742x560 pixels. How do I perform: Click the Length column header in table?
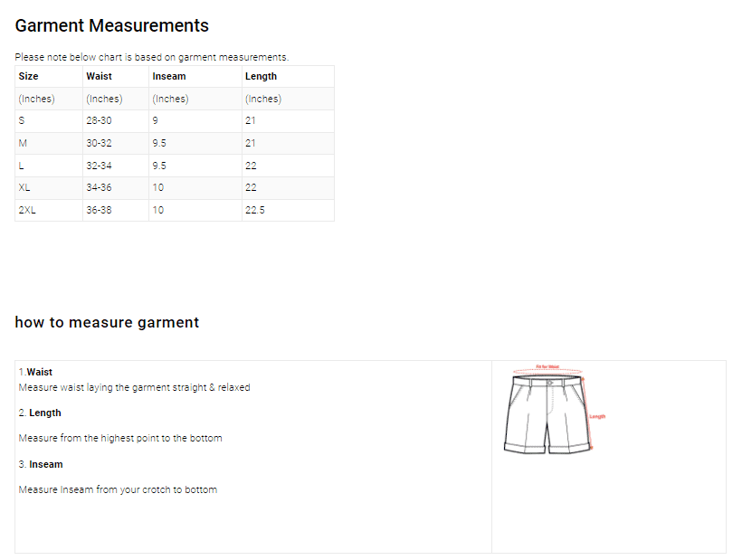[x=261, y=77]
